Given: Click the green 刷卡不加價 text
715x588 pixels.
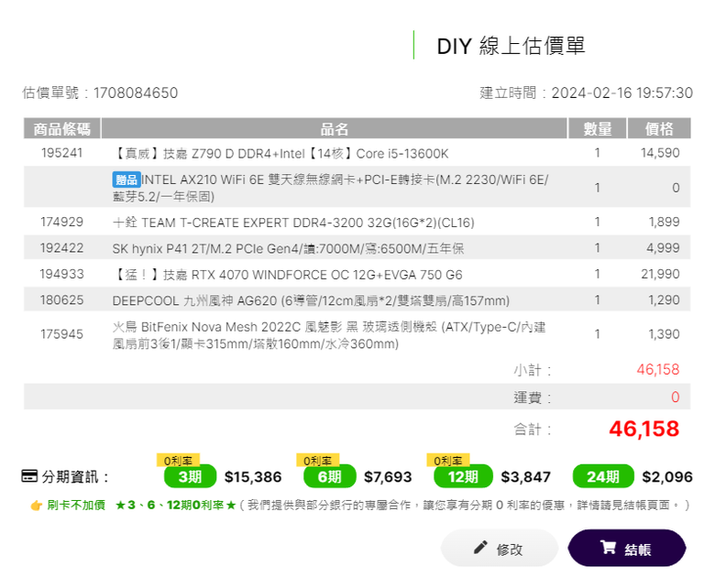Looking at the screenshot, I should [76, 505].
